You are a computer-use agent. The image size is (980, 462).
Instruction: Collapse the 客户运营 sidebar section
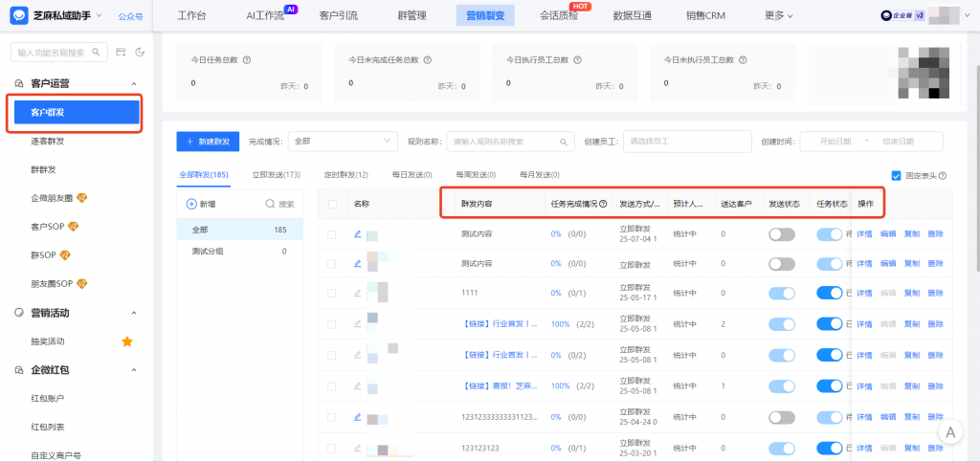pyautogui.click(x=133, y=83)
